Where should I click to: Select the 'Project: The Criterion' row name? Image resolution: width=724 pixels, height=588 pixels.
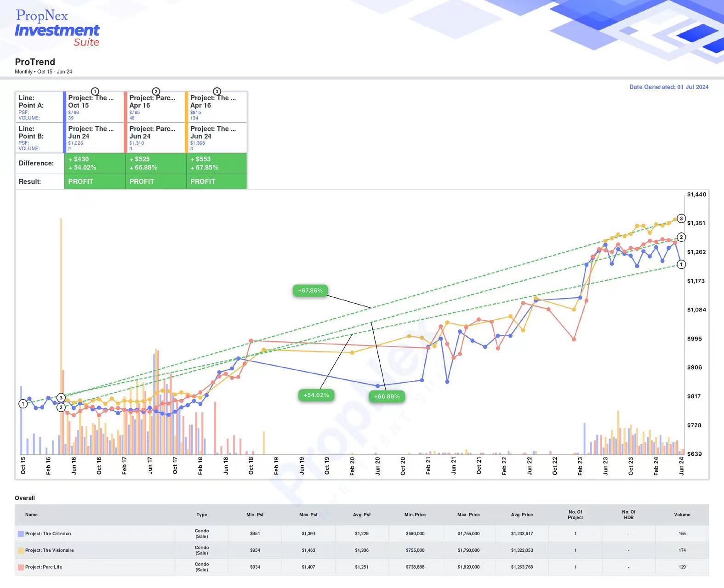[48, 534]
